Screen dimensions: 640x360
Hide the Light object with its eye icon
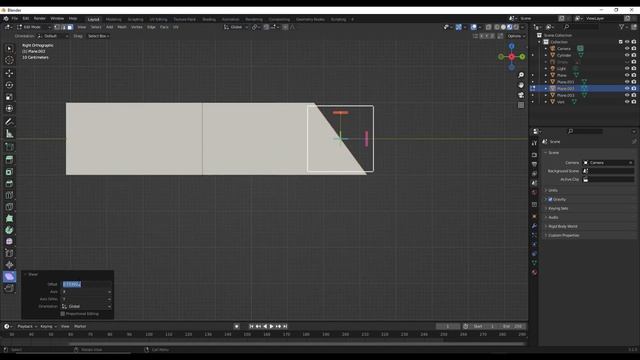click(x=627, y=69)
